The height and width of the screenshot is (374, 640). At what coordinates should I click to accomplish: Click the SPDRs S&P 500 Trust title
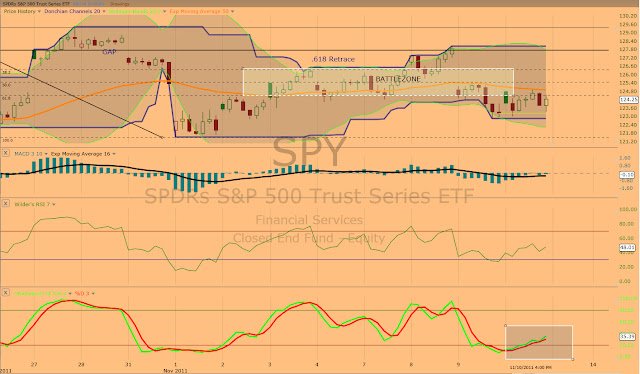click(35, 4)
